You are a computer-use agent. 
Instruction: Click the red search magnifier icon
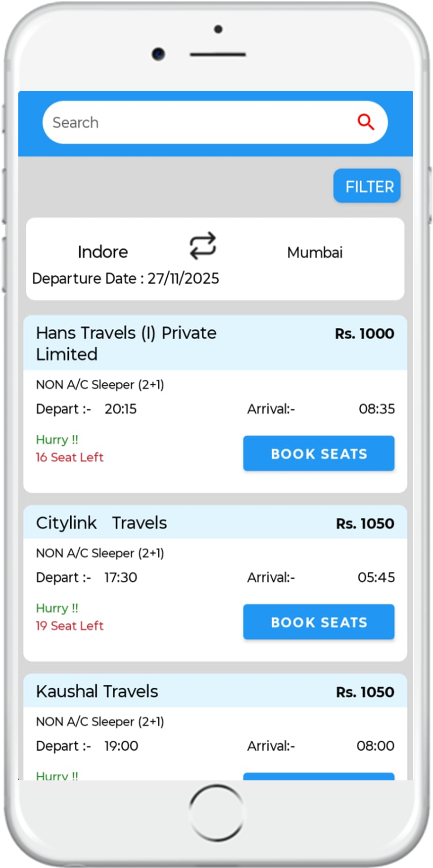point(366,122)
